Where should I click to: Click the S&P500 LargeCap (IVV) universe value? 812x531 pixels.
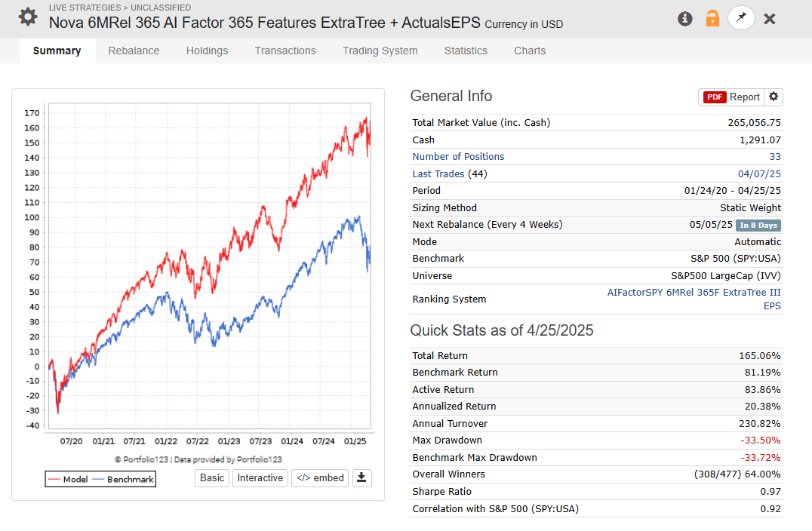coord(726,276)
